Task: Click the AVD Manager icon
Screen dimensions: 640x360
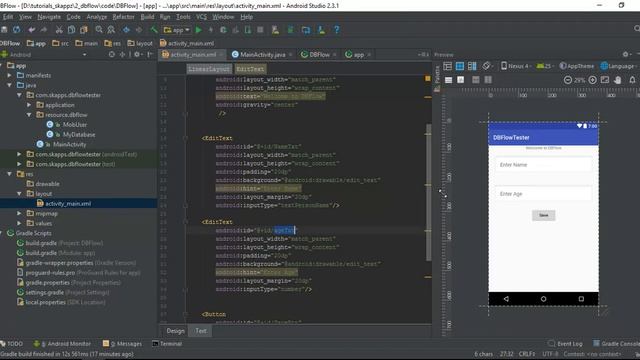Action: point(276,30)
